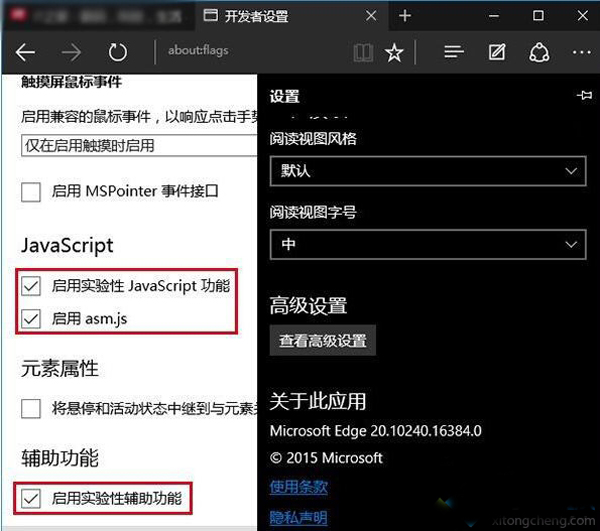Image resolution: width=600 pixels, height=531 pixels.
Task: Click Microsoft Edge 20.10240.16384.0 version text
Action: point(375,431)
